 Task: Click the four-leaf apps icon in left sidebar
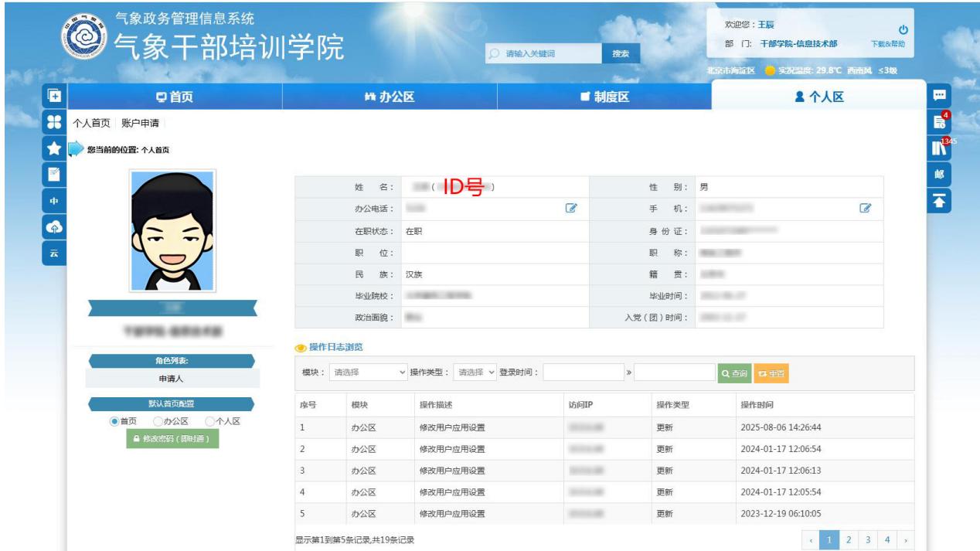coord(54,122)
